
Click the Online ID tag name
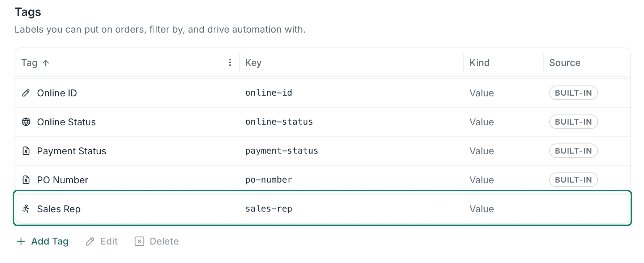(57, 93)
